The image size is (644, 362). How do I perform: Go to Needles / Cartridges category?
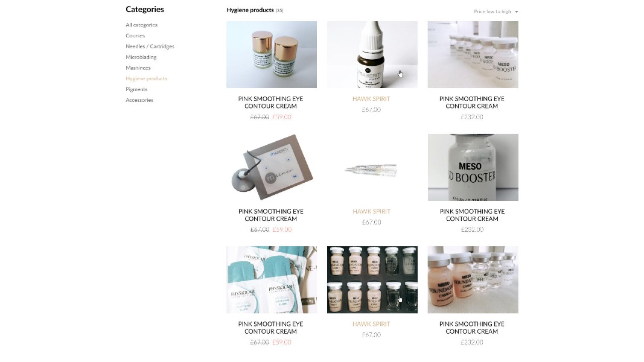click(x=150, y=46)
